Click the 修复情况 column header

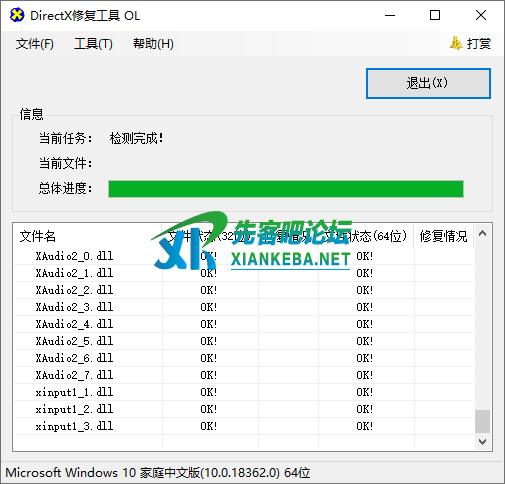point(443,236)
